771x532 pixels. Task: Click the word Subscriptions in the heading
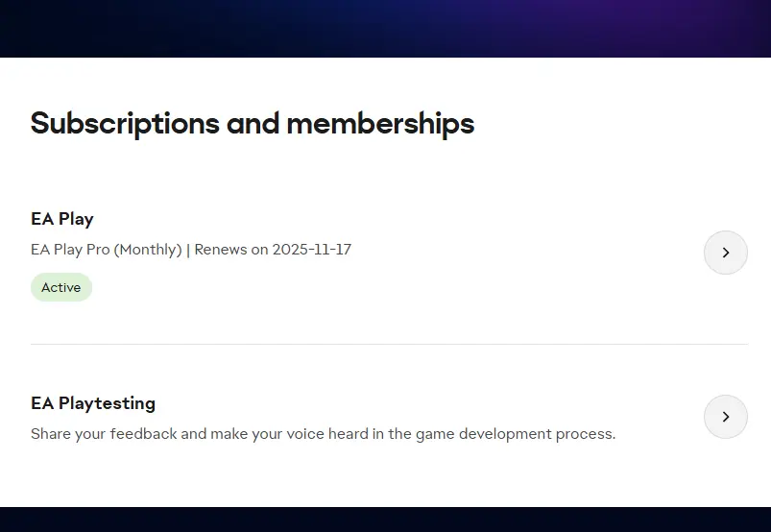(x=125, y=123)
